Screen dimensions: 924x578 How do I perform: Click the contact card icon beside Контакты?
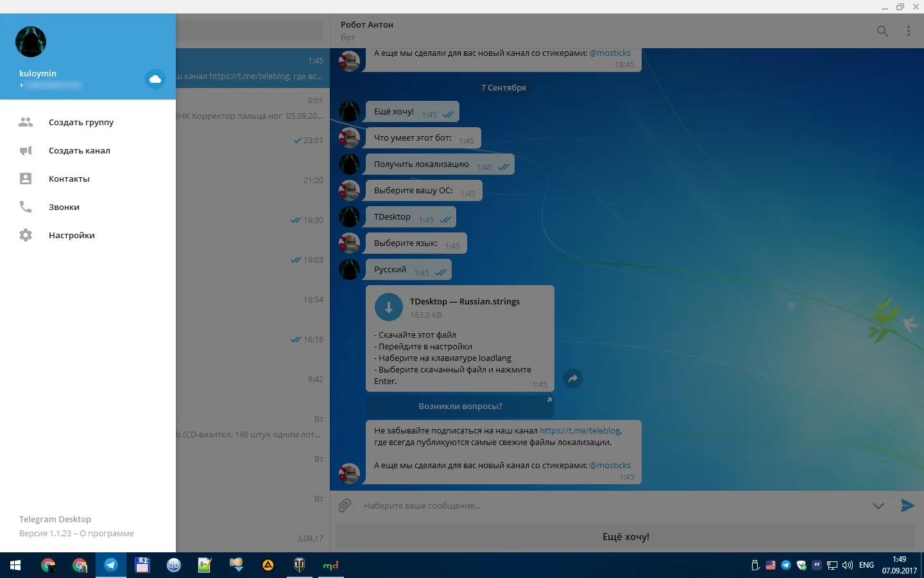coord(26,179)
